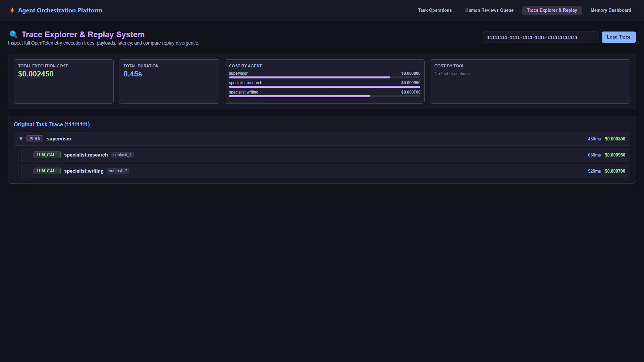Select the specialist:research trace row

coord(325,155)
